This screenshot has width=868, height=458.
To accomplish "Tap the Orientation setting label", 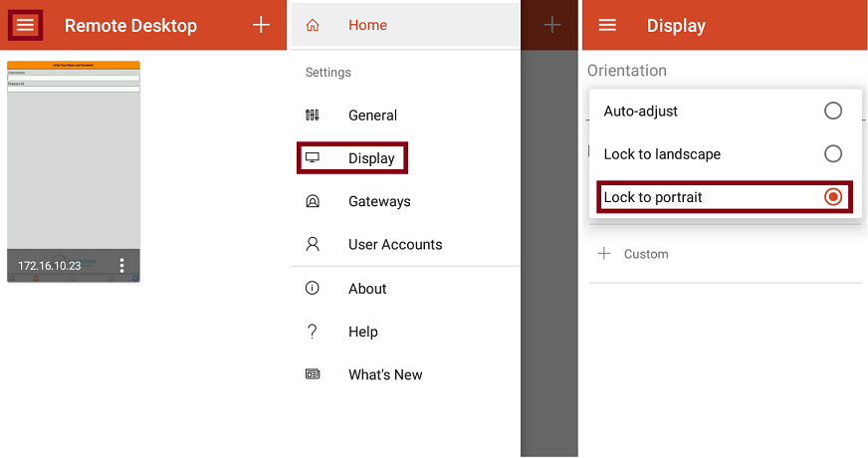I will (627, 71).
